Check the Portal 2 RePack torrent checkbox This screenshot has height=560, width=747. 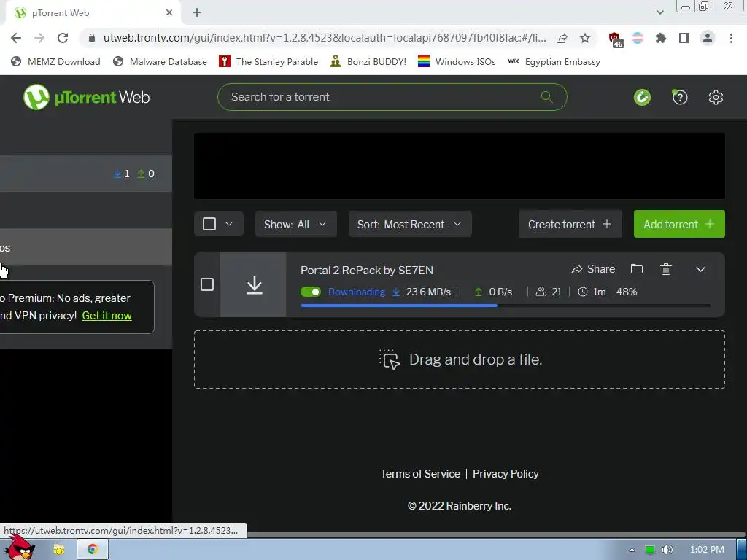click(207, 285)
